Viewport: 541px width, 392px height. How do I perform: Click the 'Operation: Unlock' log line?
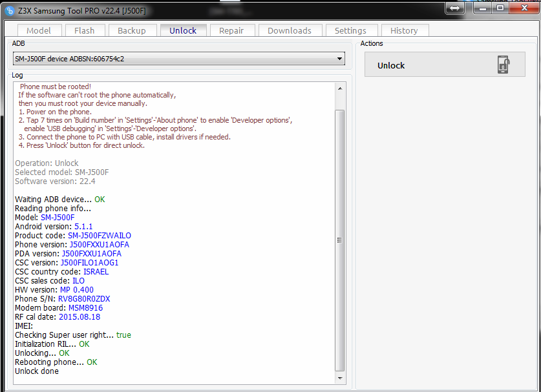point(47,163)
